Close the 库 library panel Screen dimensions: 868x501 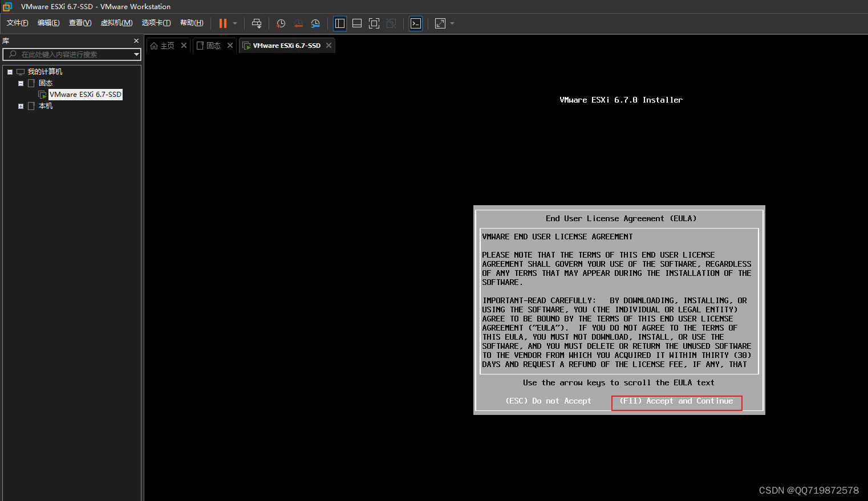[136, 41]
